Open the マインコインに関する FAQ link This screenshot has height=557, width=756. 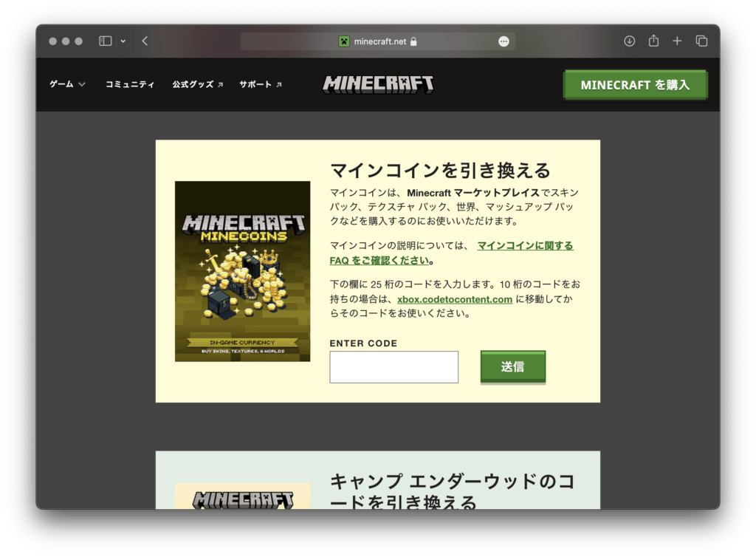525,246
